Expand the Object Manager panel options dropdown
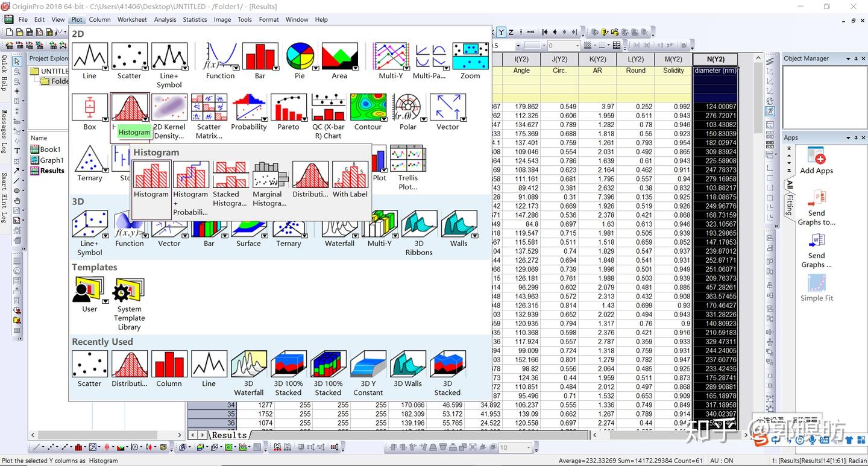 point(849,58)
